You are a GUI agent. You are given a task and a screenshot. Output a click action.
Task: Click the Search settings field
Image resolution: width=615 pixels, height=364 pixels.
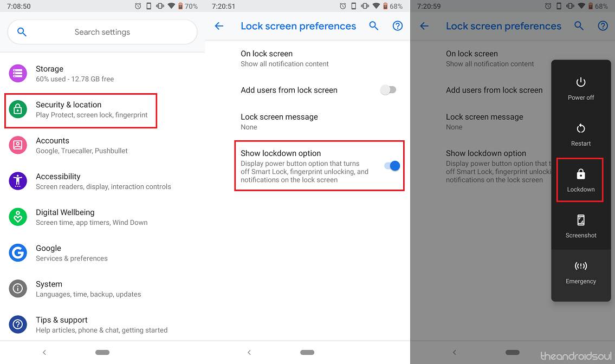pyautogui.click(x=102, y=32)
